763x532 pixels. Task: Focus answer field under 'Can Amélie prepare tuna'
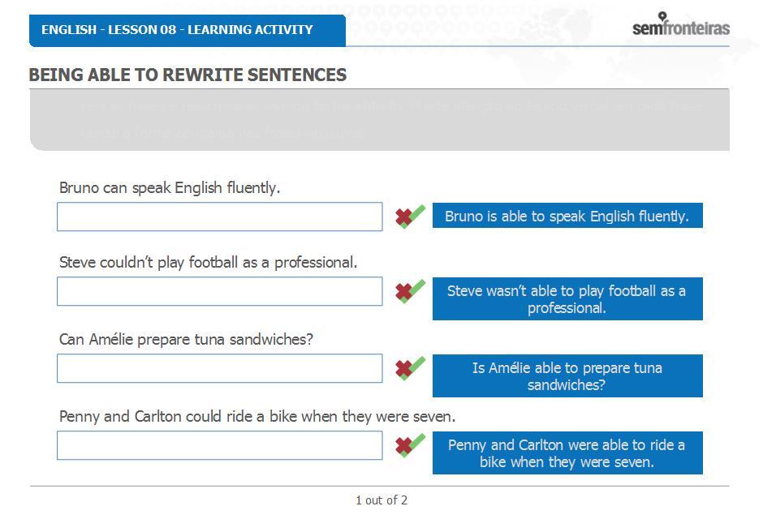pyautogui.click(x=219, y=368)
